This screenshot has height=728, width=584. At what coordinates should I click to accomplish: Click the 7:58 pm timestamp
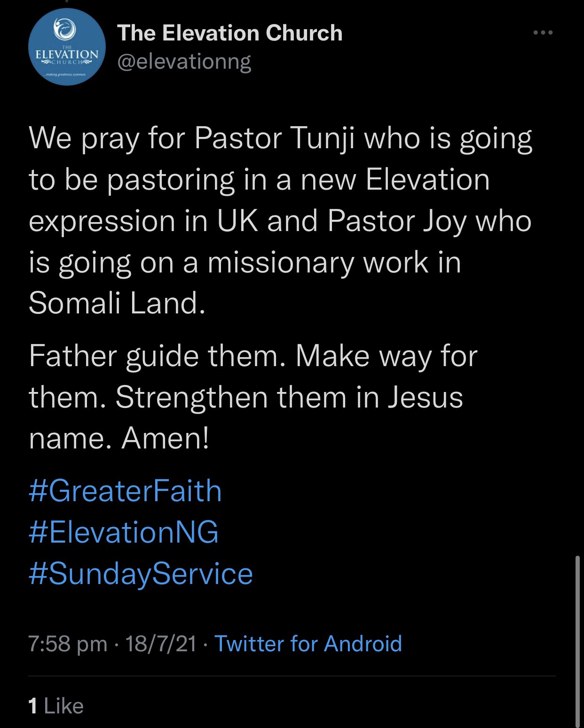[x=68, y=643]
